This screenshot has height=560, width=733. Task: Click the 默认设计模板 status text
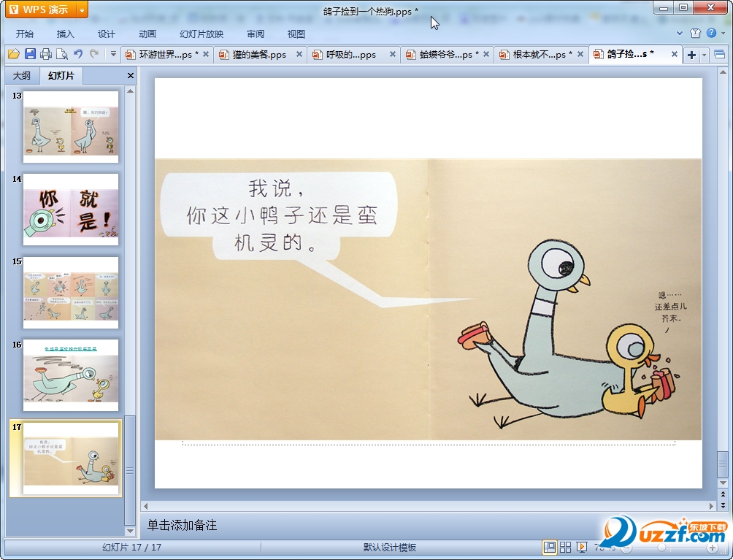pos(389,548)
